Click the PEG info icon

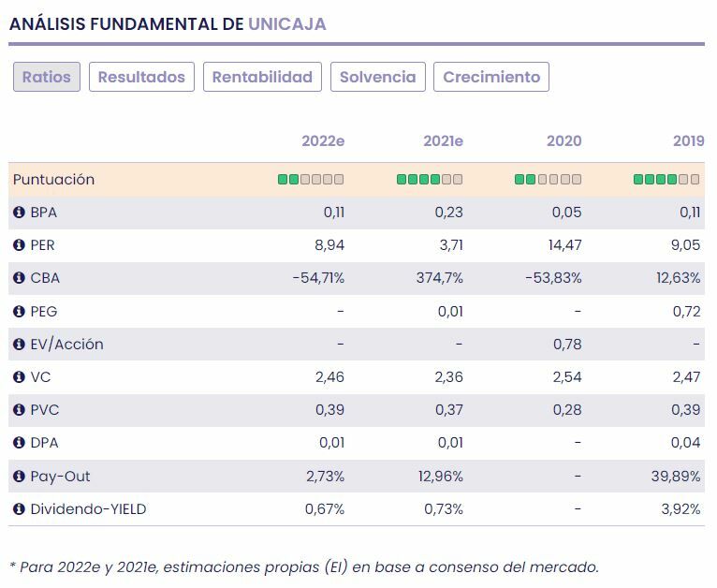click(19, 311)
